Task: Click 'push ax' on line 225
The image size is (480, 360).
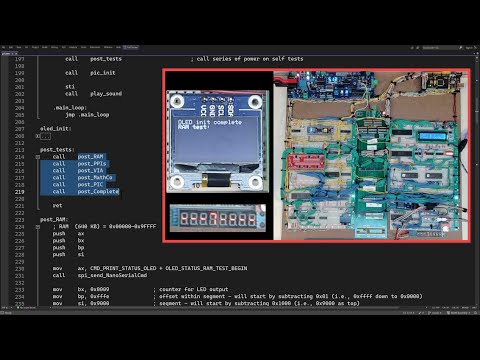Action: [x=68, y=234]
